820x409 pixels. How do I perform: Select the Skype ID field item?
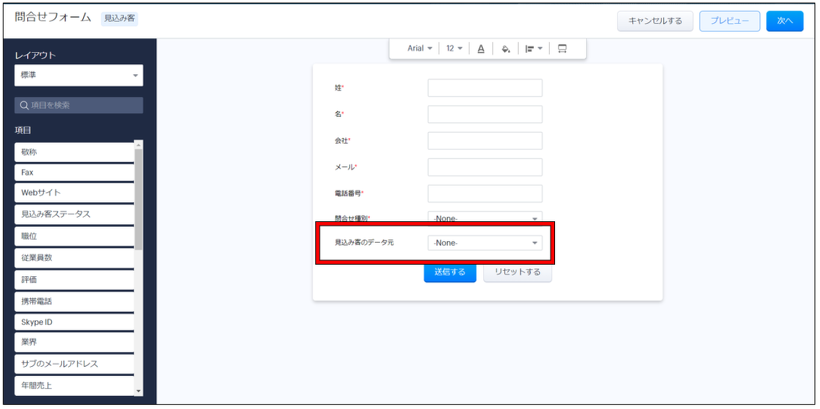(74, 322)
